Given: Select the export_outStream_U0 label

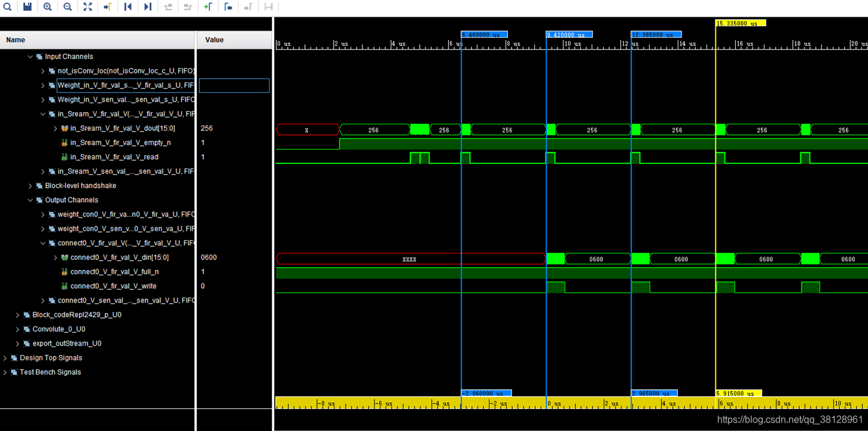Looking at the screenshot, I should (x=66, y=344).
